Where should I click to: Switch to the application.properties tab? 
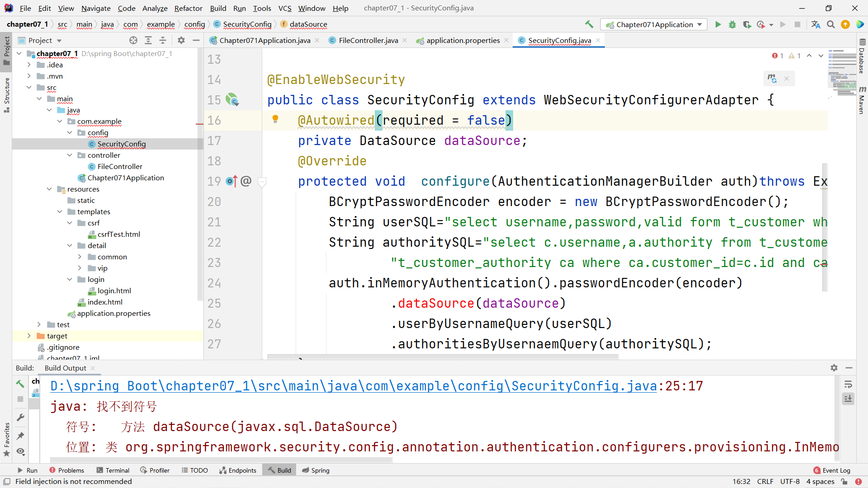click(462, 40)
